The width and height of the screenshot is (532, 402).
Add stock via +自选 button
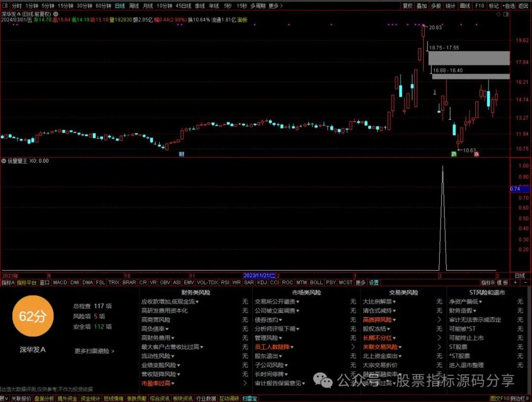point(508,6)
